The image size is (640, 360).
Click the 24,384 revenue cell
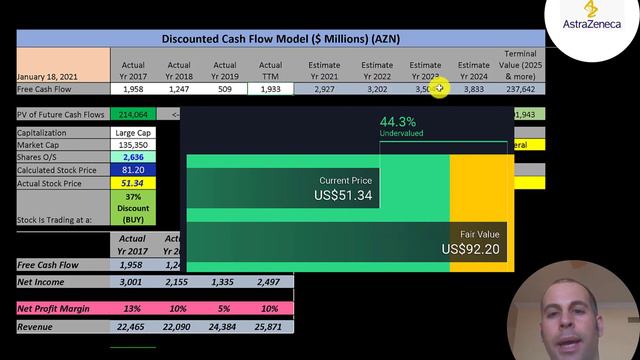click(x=222, y=327)
